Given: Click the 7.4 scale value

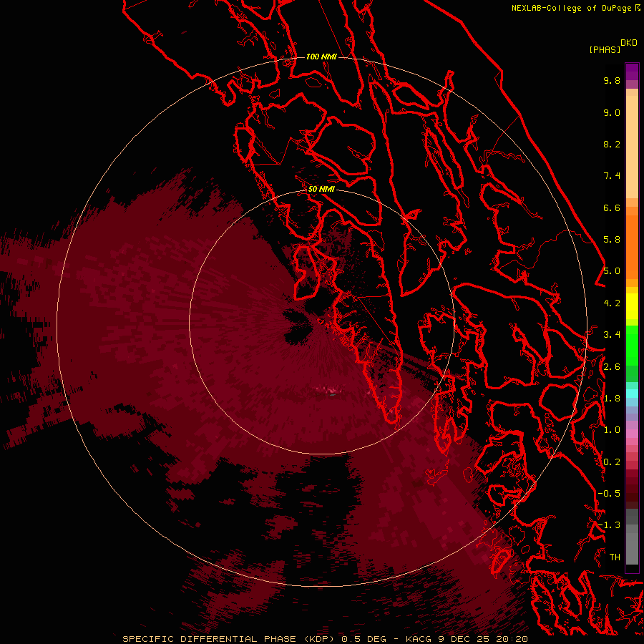Looking at the screenshot, I should (612, 176).
